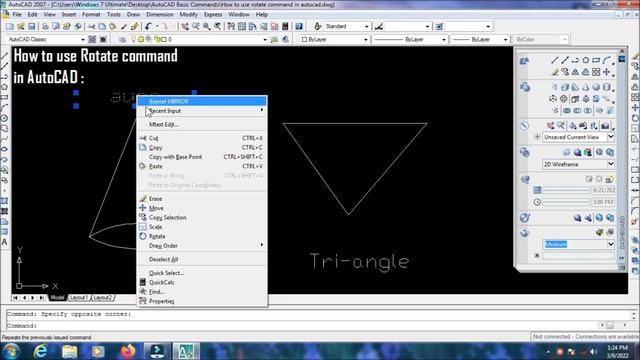Click the New drawing icon in the toolbar
The height and width of the screenshot is (360, 640).
[x=10, y=27]
